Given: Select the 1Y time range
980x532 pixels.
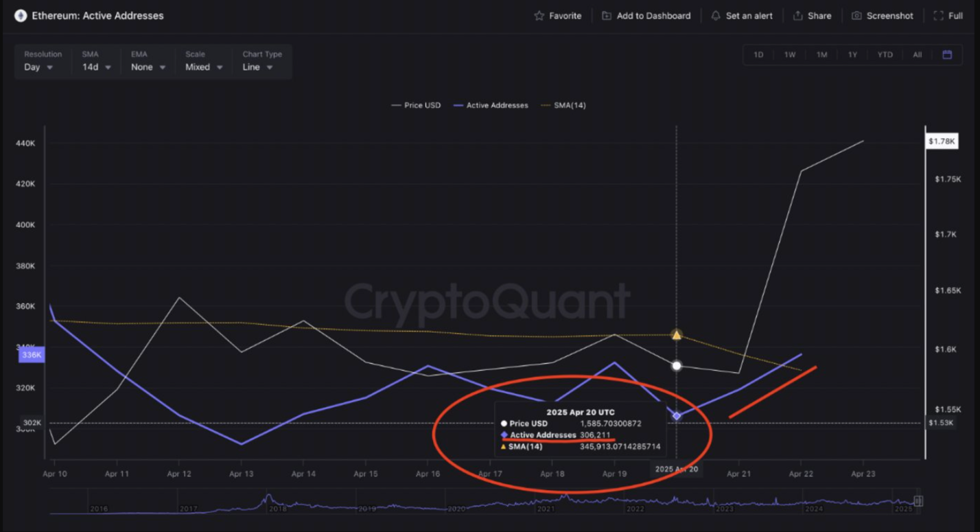Looking at the screenshot, I should (x=853, y=55).
